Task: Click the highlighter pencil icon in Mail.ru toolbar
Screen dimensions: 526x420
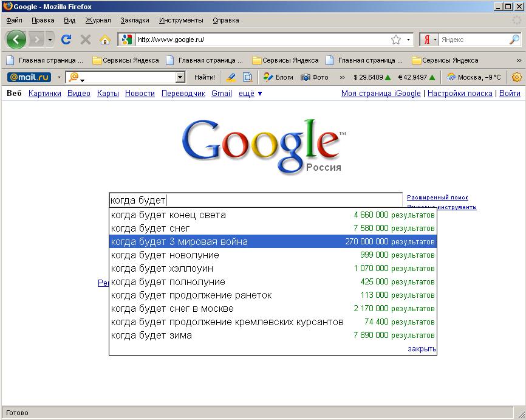Action: pos(231,77)
